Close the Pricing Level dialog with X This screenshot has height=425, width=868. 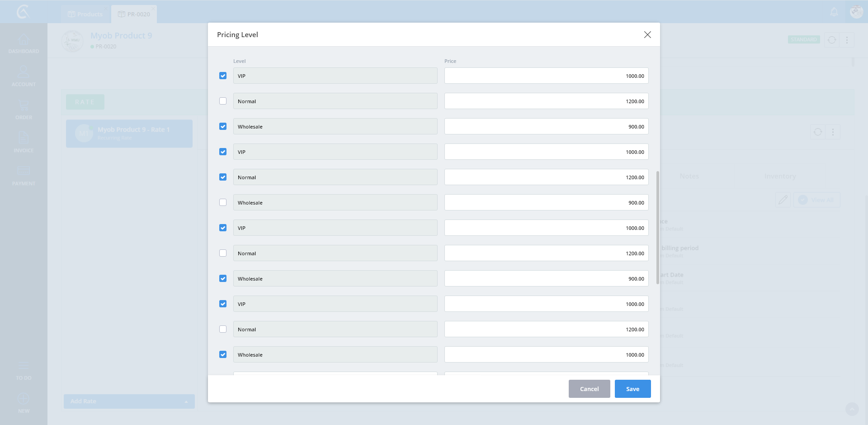coord(647,35)
